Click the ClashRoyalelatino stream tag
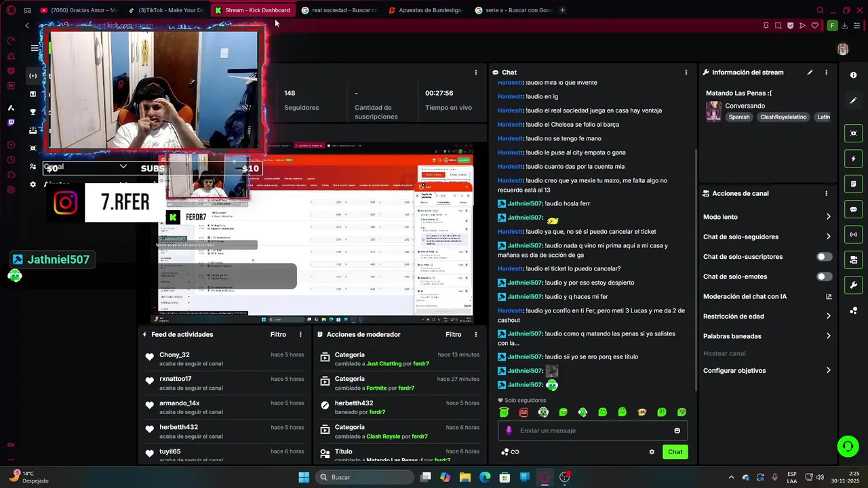The width and height of the screenshot is (868, 488). (x=783, y=117)
